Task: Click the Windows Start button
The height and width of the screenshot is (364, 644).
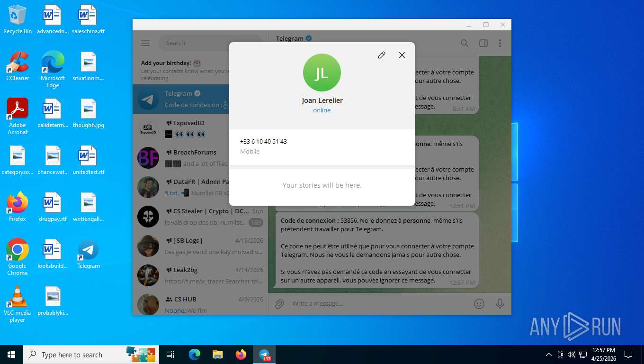Action: (x=11, y=355)
